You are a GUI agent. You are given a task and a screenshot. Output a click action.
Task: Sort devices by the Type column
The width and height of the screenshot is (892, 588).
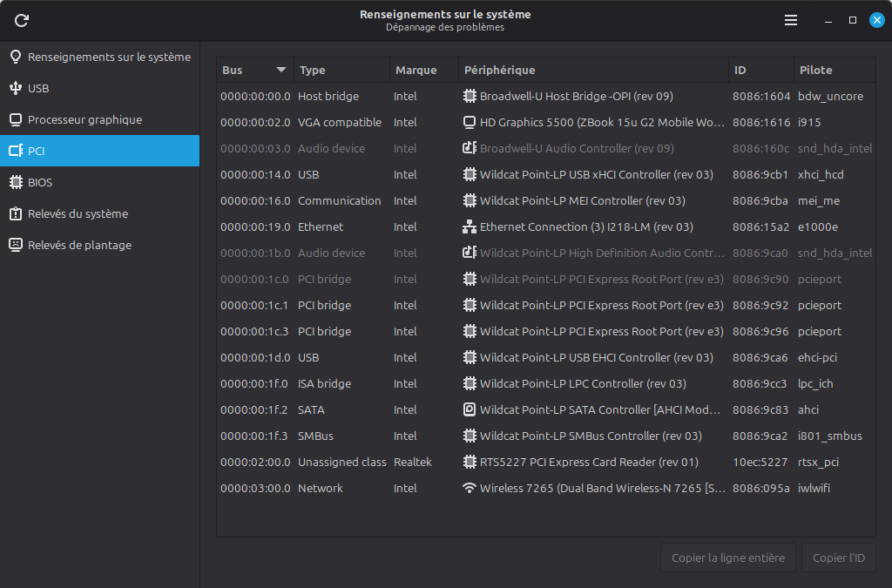[x=314, y=70]
